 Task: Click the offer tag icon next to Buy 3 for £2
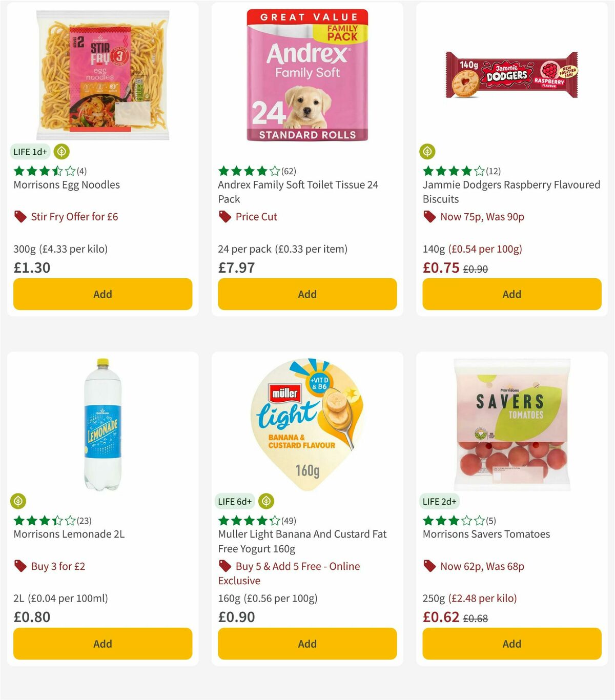(x=19, y=566)
